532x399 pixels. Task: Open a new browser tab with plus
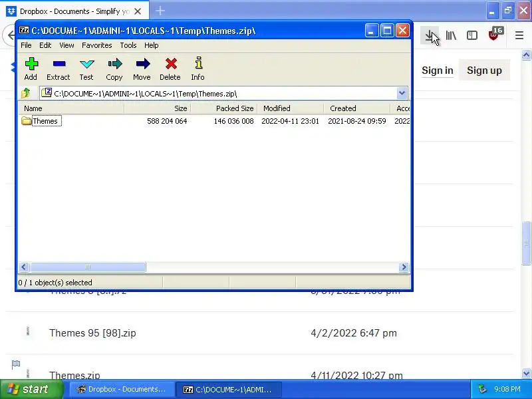[160, 11]
